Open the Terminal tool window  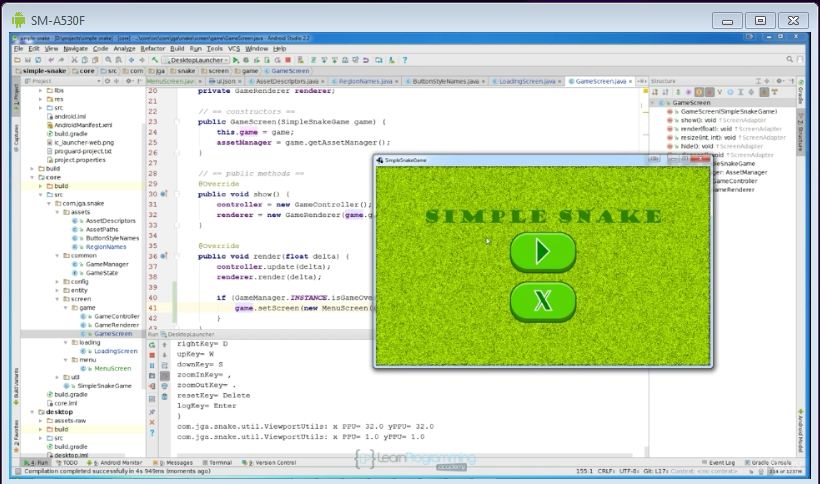point(219,463)
